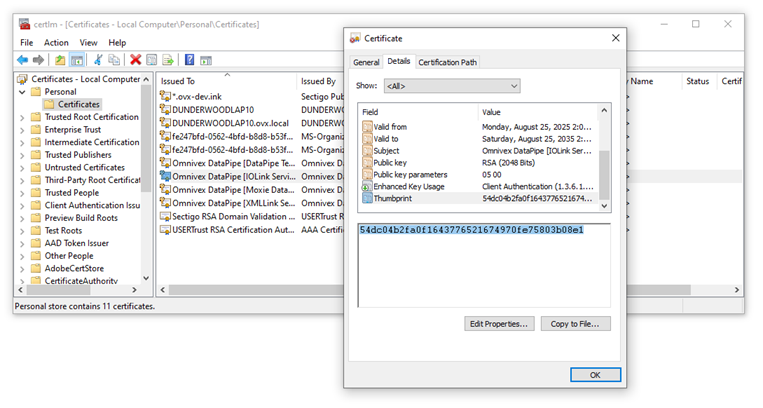This screenshot has width=763, height=408.
Task: Expand the Enterprise Trust folder
Action: [x=22, y=130]
